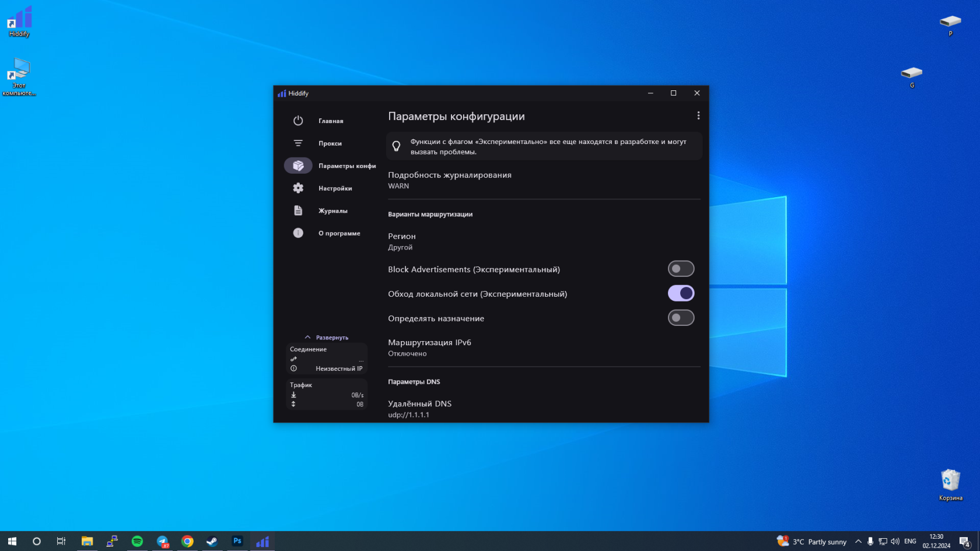Open Photoshop from the taskbar
Screen dimensions: 980x551
coord(237,541)
